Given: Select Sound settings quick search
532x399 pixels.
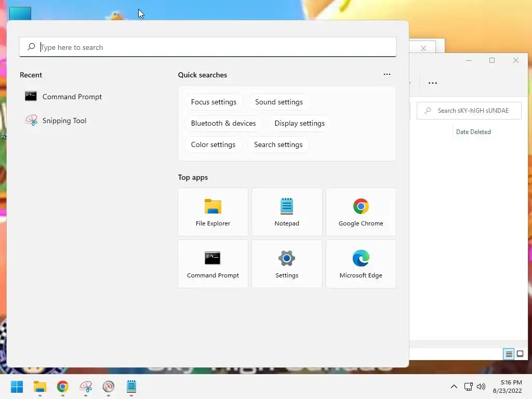Looking at the screenshot, I should (x=279, y=102).
